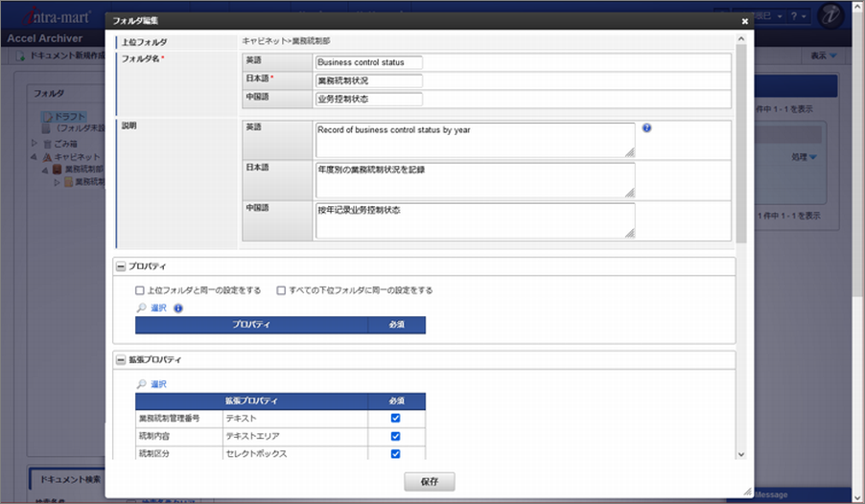
Task: Click the help icon beside English description
Action: (646, 128)
